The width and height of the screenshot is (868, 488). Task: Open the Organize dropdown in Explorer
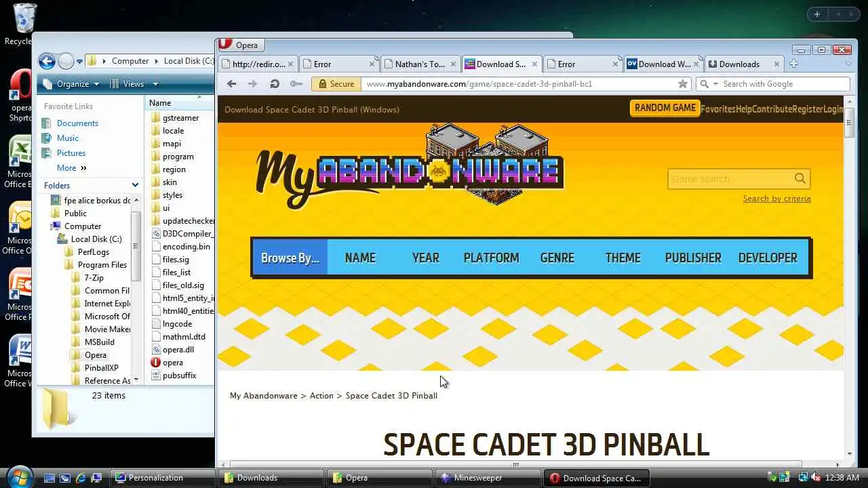click(71, 84)
